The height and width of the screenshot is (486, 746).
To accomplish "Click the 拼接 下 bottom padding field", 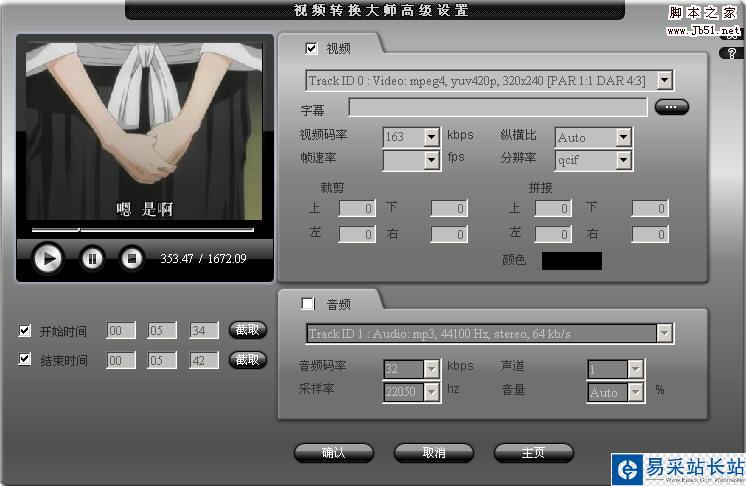I will point(650,208).
